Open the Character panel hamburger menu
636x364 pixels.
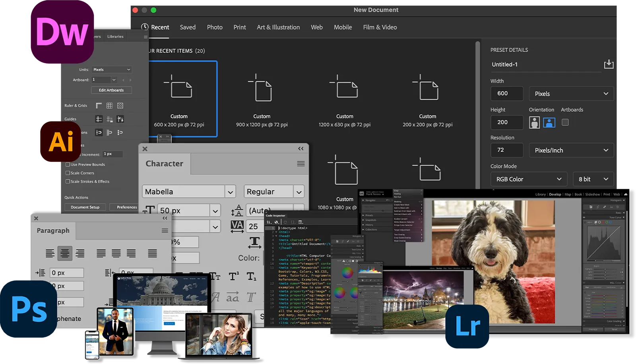coord(301,163)
